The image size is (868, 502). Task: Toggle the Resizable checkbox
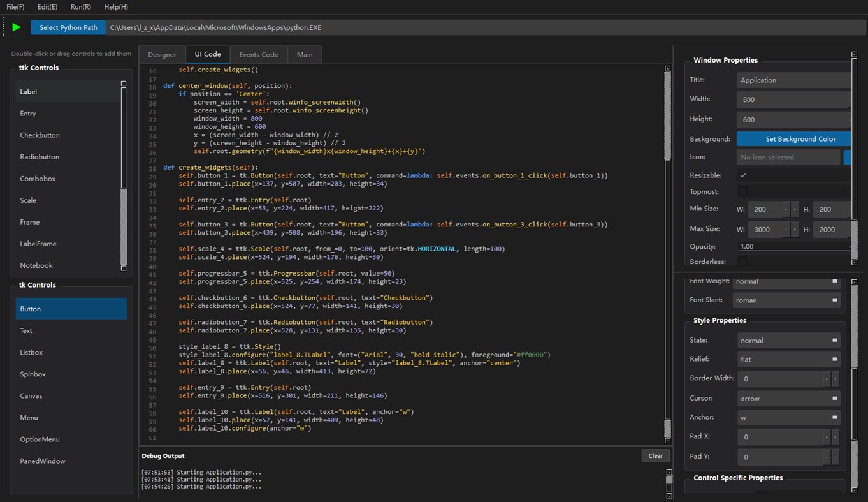[743, 175]
